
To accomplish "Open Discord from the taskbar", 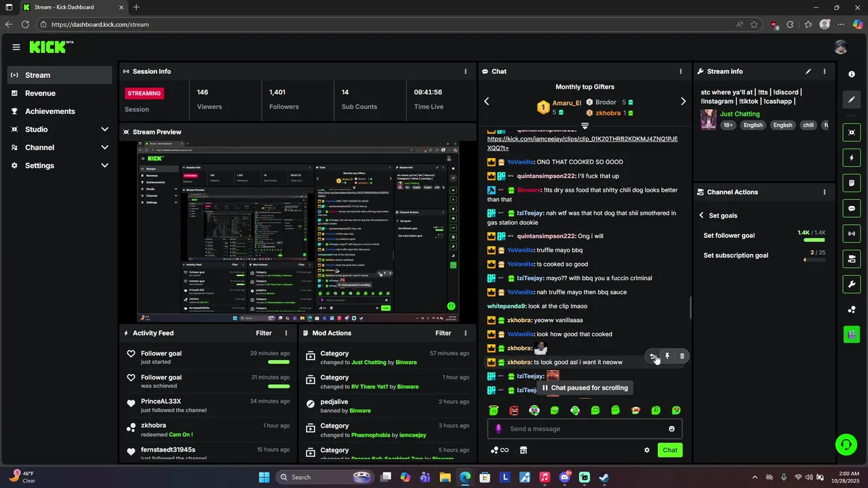I will pyautogui.click(x=565, y=477).
